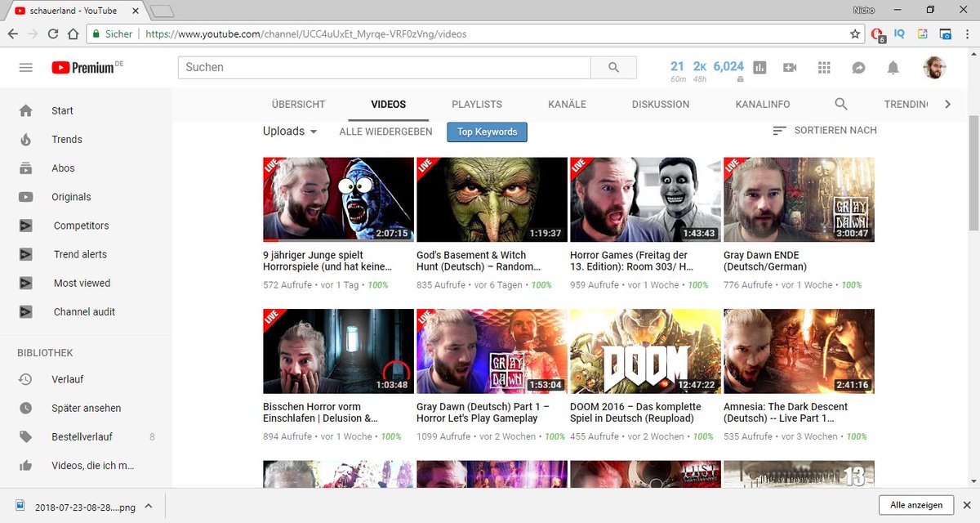Go back with Chrome back arrow
Screen dimensions: 980x523
click(x=13, y=34)
